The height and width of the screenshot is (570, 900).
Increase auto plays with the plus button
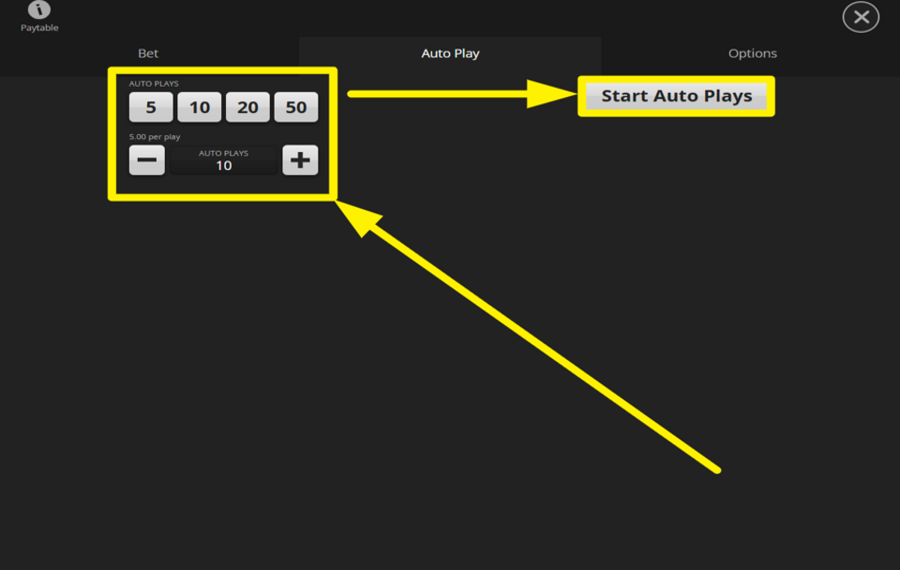[x=300, y=160]
